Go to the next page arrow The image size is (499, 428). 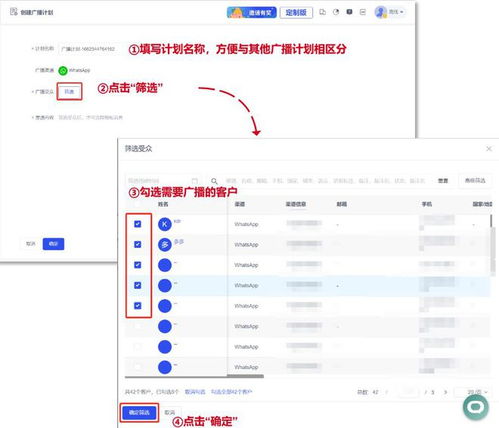[x=445, y=392]
